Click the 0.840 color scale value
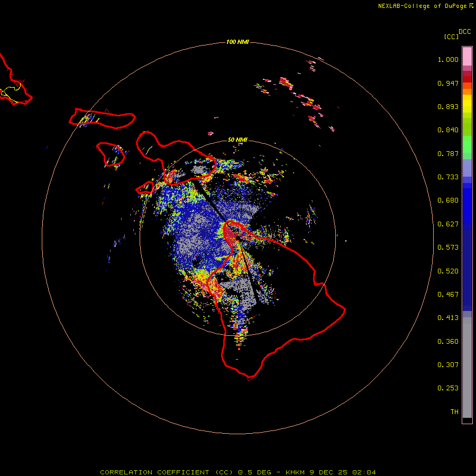Image resolution: width=476 pixels, height=476 pixels. (x=448, y=130)
